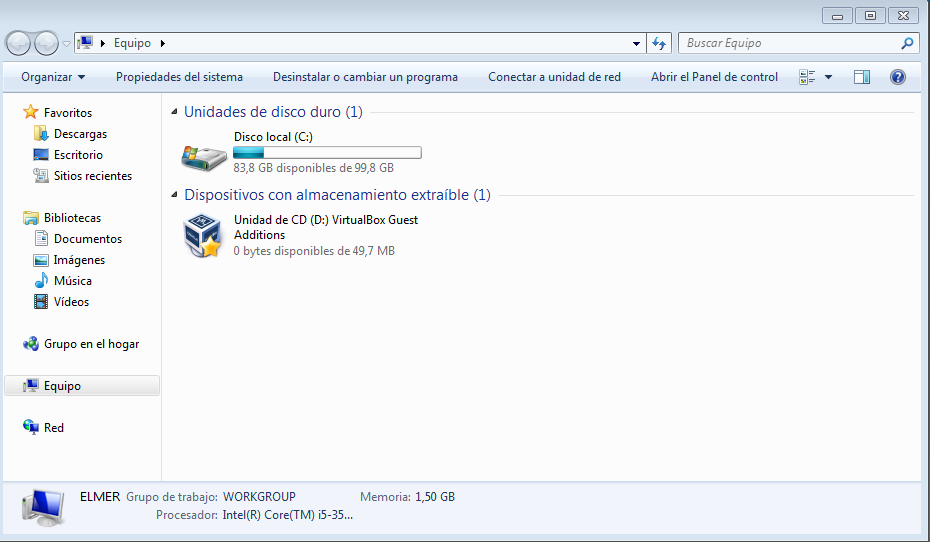Click the Imágenes picture icon

click(41, 260)
